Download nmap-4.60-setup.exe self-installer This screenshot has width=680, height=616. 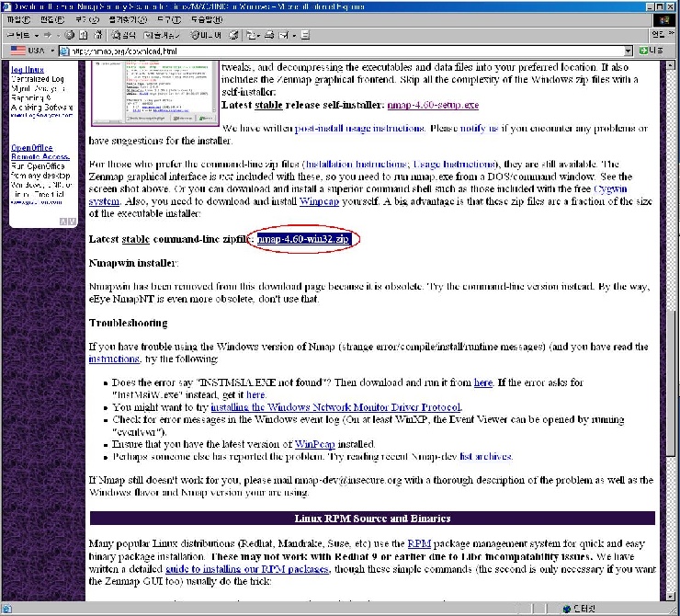point(433,106)
